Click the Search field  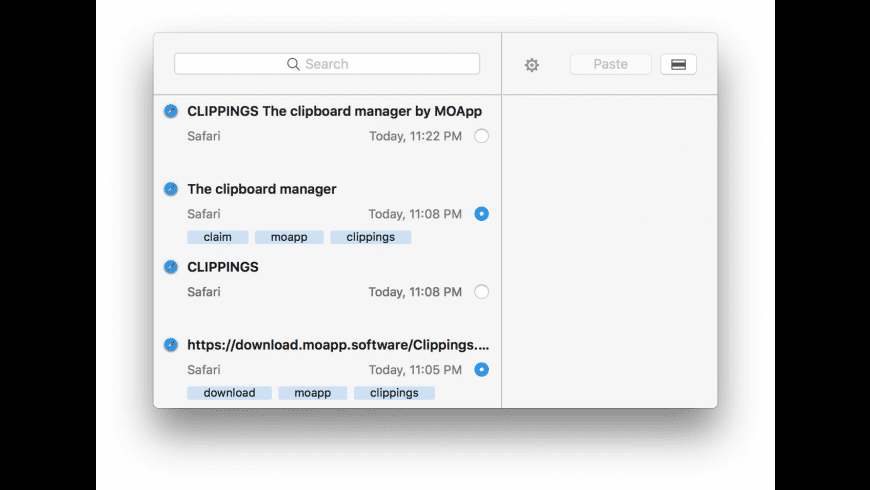pos(327,64)
